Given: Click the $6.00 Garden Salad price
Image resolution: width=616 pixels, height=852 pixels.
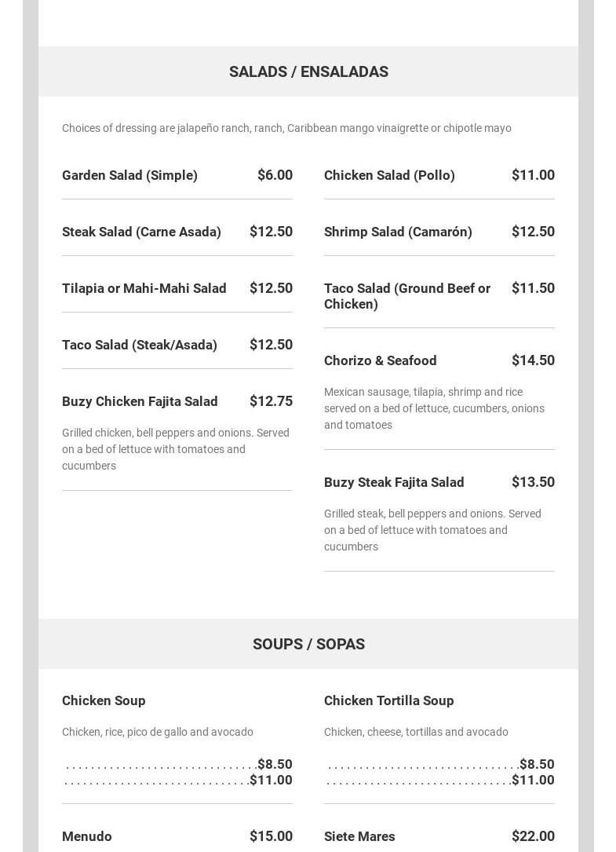Looking at the screenshot, I should 275,175.
